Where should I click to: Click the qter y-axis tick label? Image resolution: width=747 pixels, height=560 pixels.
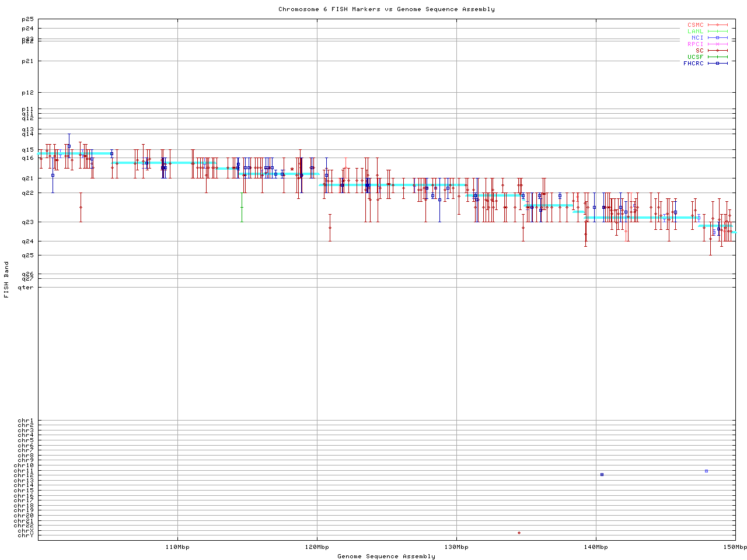25,287
